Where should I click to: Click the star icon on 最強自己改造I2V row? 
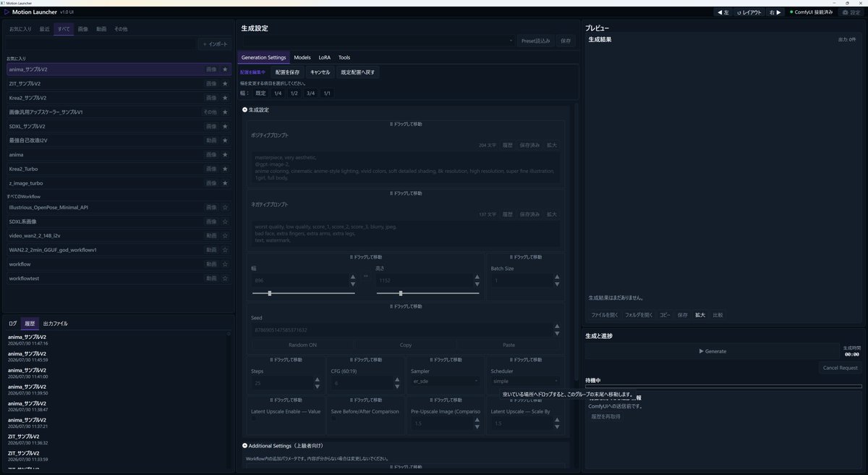[x=225, y=140]
